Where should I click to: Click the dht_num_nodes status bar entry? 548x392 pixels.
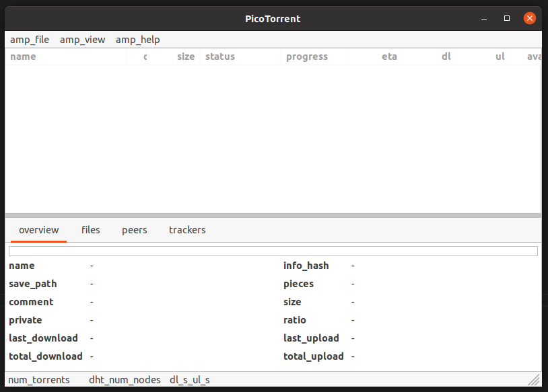(x=125, y=380)
